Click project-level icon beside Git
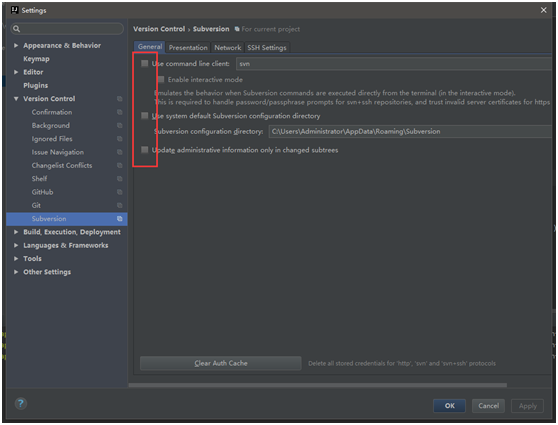Image resolution: width=558 pixels, height=425 pixels. point(120,205)
